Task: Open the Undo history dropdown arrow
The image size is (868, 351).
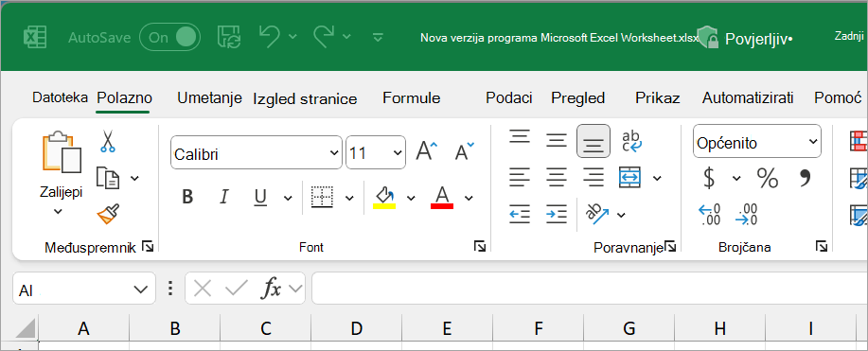Action: 292,37
